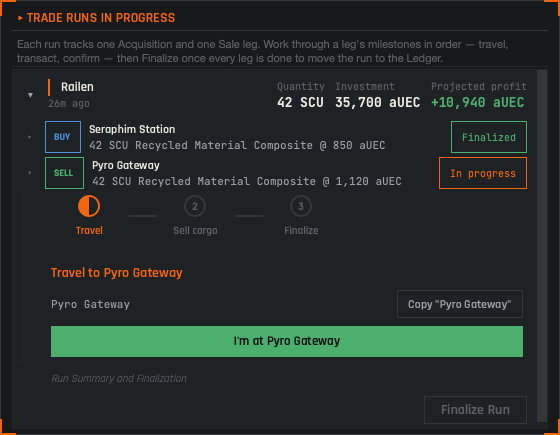The height and width of the screenshot is (435, 560).
Task: Click the "Trade Runs In Progress" title
Action: [x=101, y=18]
